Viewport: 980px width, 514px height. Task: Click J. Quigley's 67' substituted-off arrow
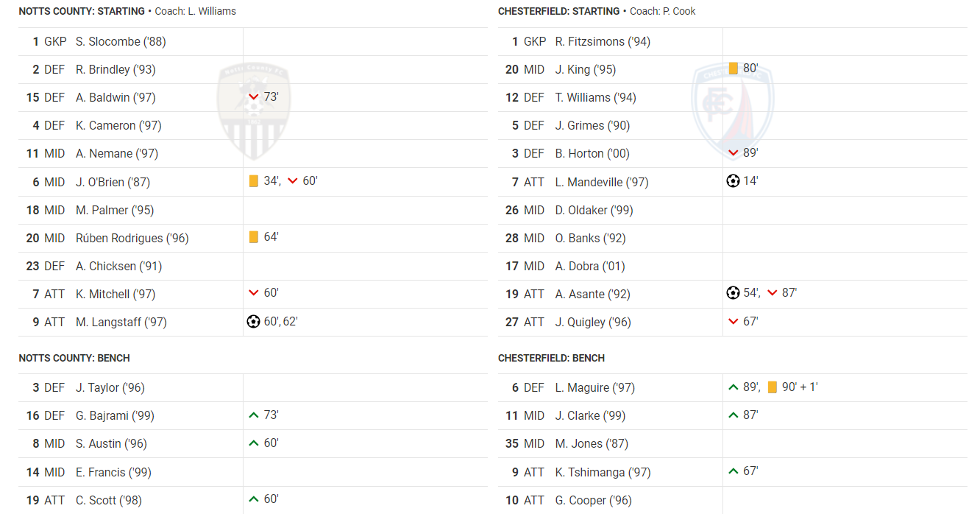(733, 321)
